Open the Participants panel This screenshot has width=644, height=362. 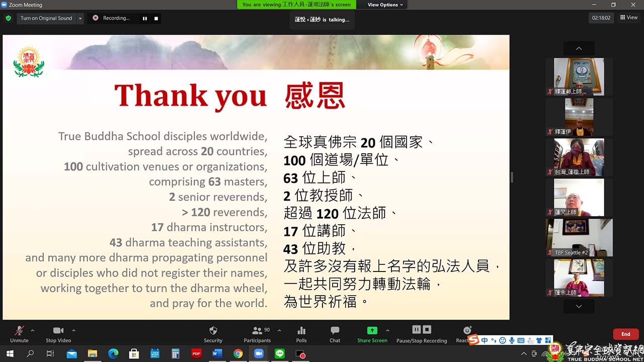click(x=258, y=334)
